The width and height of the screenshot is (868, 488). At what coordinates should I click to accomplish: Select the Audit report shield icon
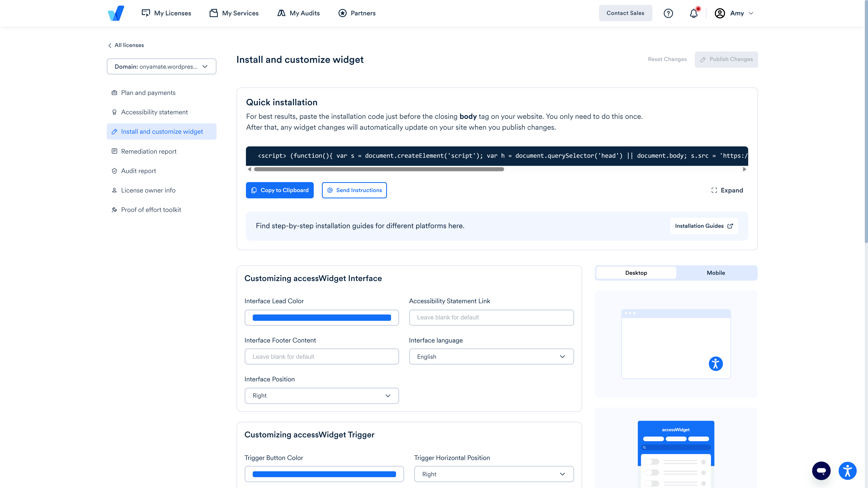click(115, 171)
